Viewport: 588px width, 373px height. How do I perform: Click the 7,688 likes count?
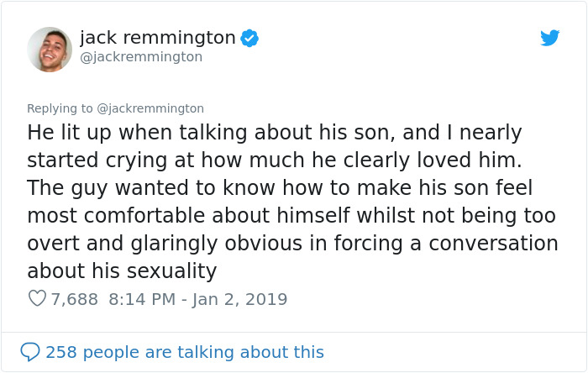(75, 298)
